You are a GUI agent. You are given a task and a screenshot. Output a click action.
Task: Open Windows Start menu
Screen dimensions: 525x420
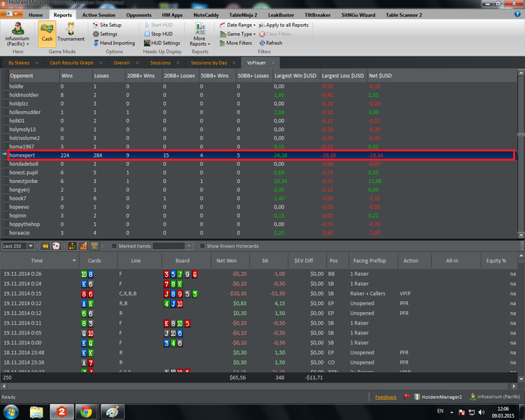coord(10,412)
